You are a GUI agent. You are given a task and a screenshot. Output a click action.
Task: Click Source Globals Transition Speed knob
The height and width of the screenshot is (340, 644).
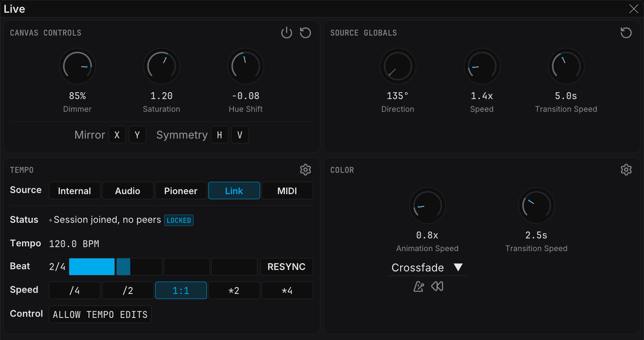566,66
